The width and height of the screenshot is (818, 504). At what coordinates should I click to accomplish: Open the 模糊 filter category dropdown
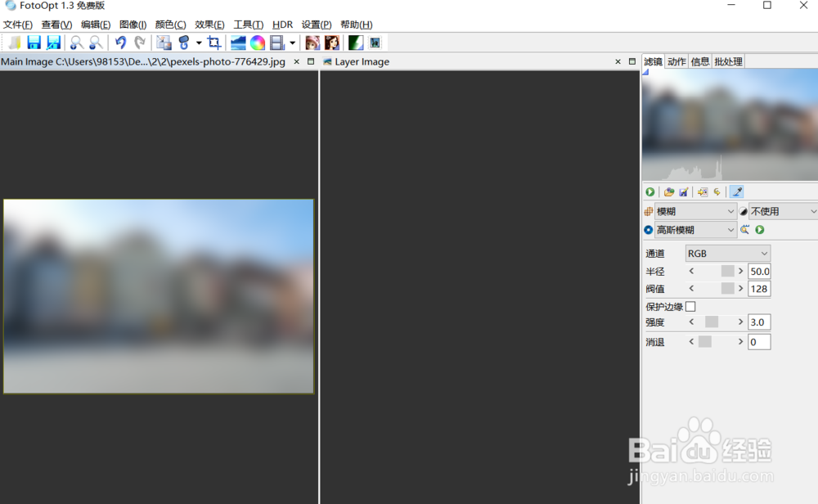tap(695, 211)
